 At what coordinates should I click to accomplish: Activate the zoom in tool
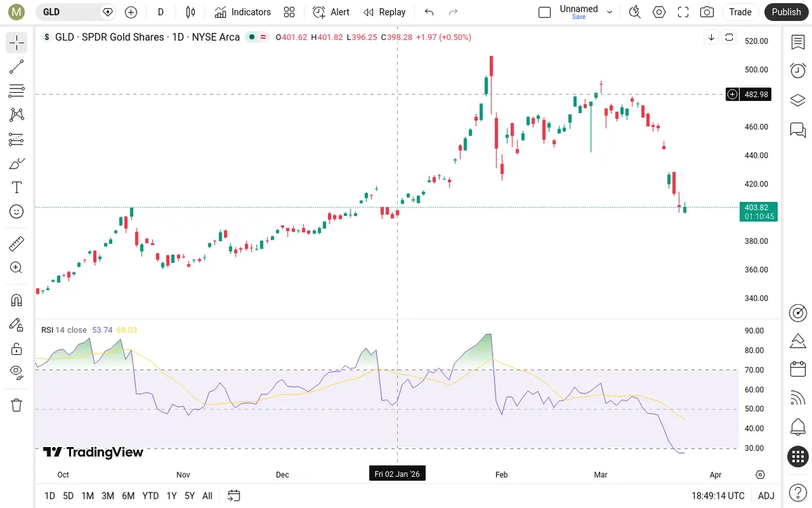(17, 268)
